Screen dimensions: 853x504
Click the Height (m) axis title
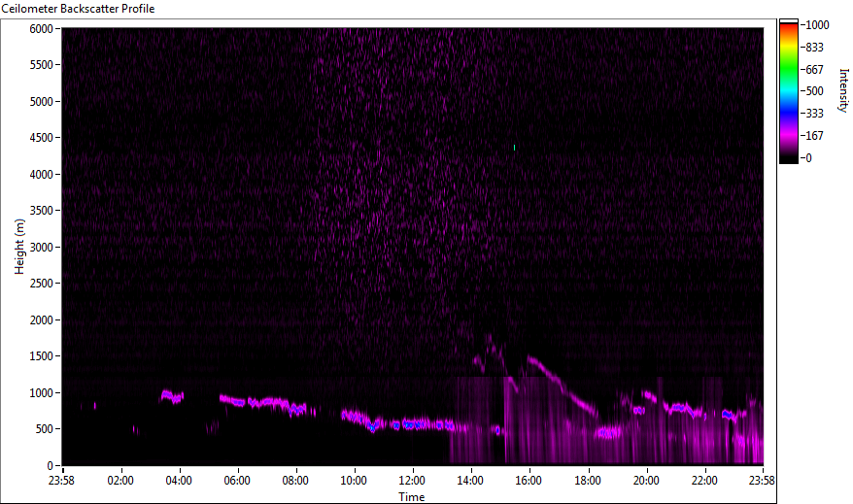pyautogui.click(x=19, y=247)
